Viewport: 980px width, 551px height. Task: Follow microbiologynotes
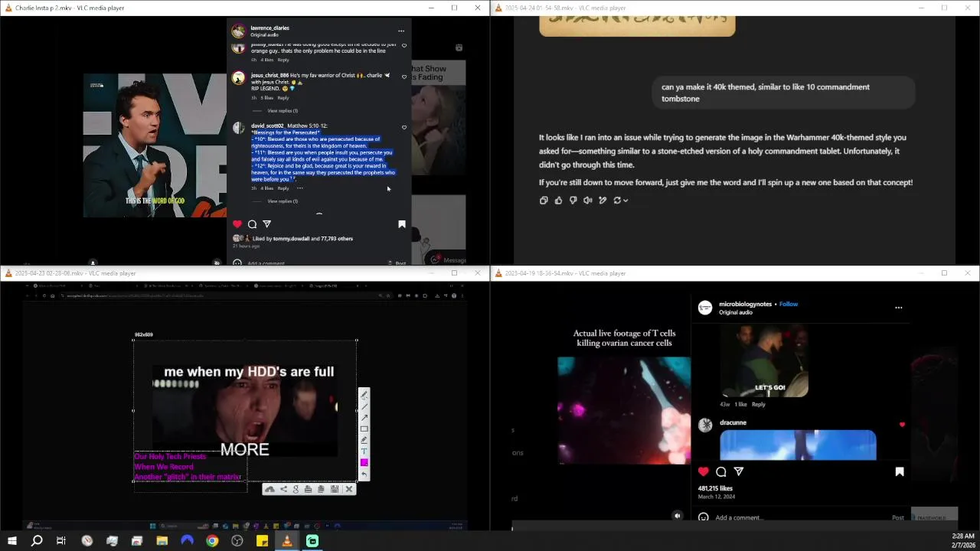pos(789,304)
